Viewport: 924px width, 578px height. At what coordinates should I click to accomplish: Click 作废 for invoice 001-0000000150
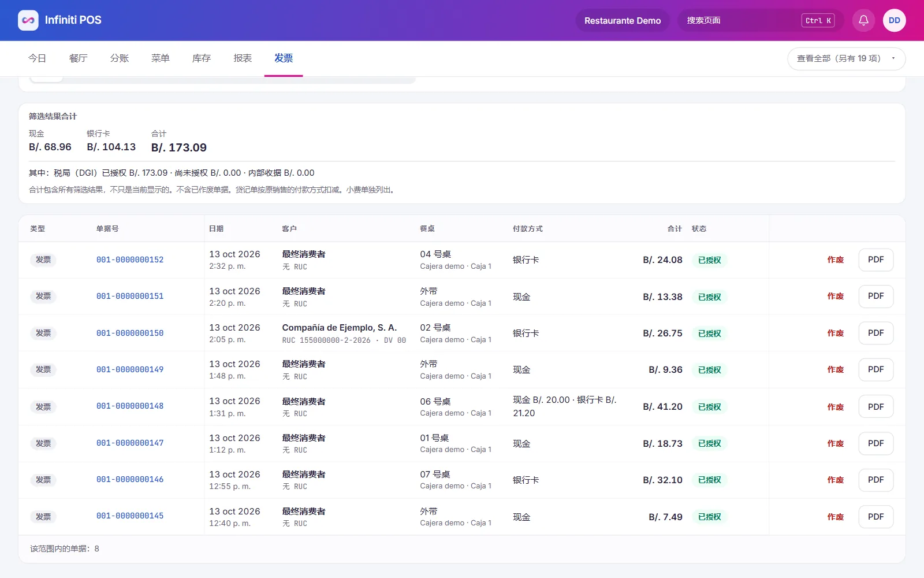(x=835, y=333)
